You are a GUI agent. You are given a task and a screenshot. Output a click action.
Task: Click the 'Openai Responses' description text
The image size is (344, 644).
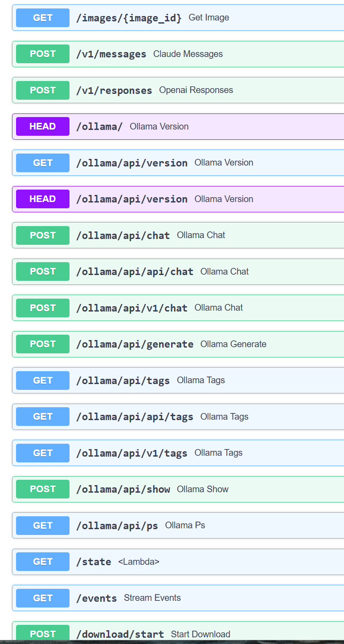pyautogui.click(x=196, y=90)
